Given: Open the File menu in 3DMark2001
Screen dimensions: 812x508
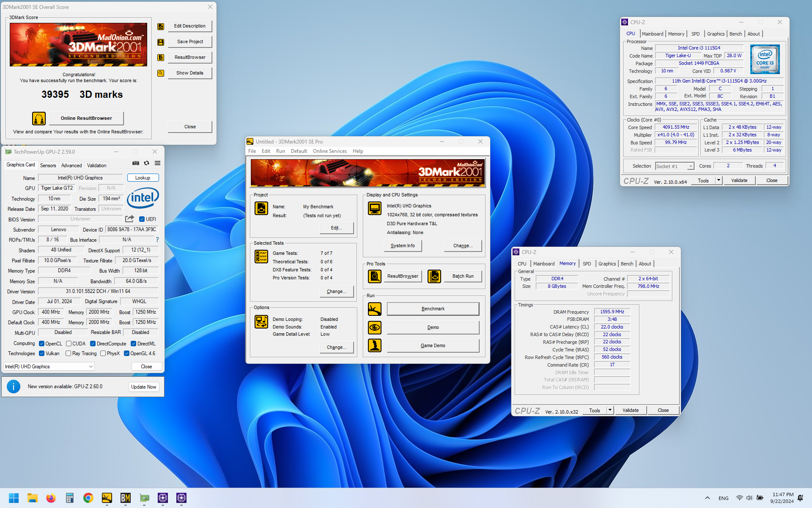Looking at the screenshot, I should (x=252, y=151).
